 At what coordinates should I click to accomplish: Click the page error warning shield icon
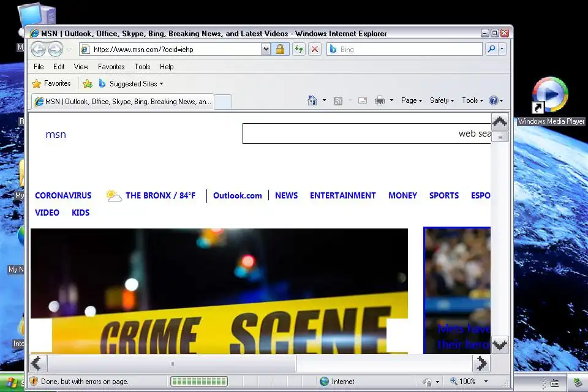pos(34,381)
